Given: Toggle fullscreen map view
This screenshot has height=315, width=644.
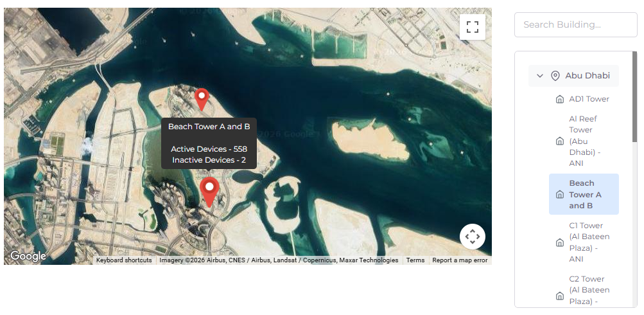Looking at the screenshot, I should coord(473,27).
